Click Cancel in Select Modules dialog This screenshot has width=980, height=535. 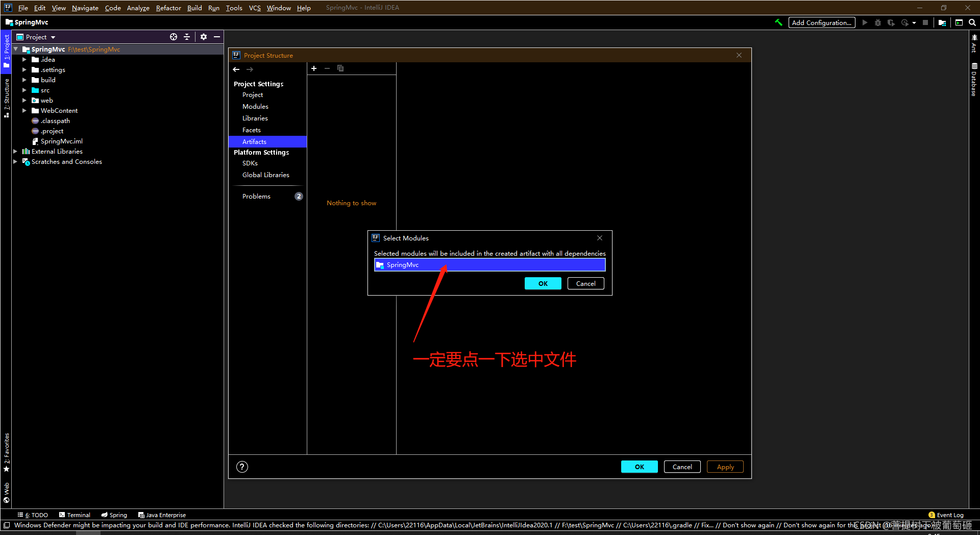(x=586, y=283)
